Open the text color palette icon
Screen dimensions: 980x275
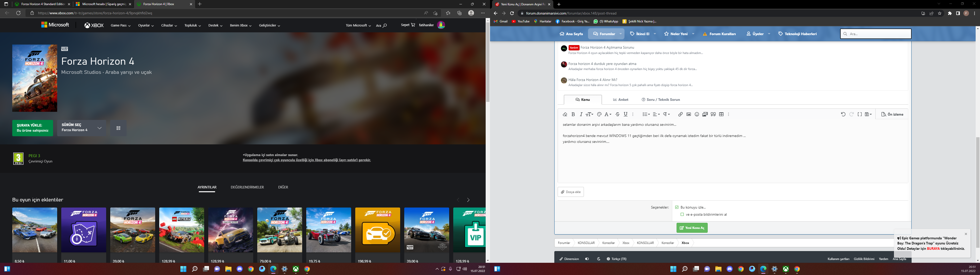coord(599,114)
